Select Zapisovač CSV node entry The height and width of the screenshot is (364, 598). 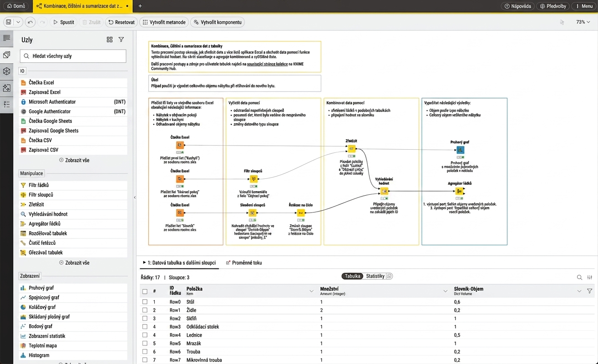(73, 150)
